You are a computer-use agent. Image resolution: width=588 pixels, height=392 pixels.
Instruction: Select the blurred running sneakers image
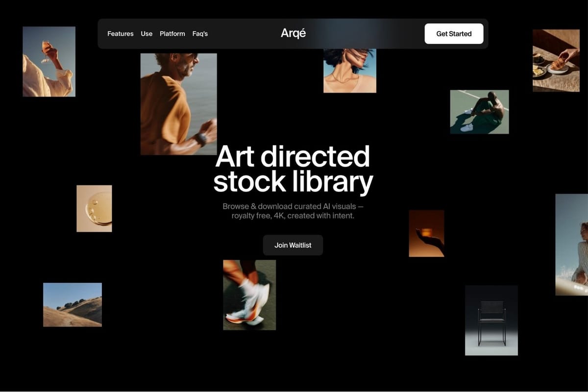(249, 294)
